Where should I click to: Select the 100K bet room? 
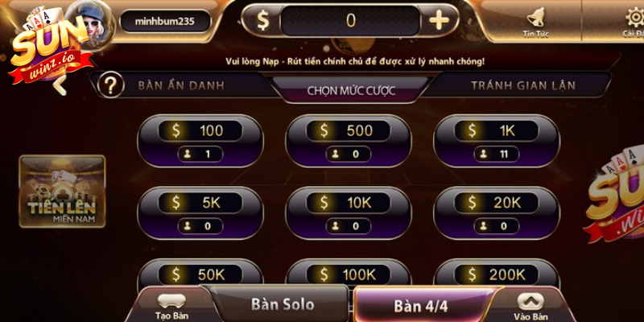pyautogui.click(x=349, y=275)
